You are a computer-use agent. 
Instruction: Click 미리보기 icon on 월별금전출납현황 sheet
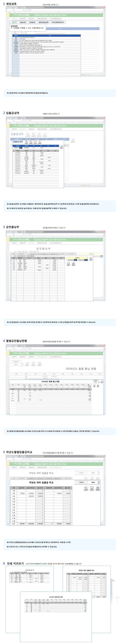point(33,364)
